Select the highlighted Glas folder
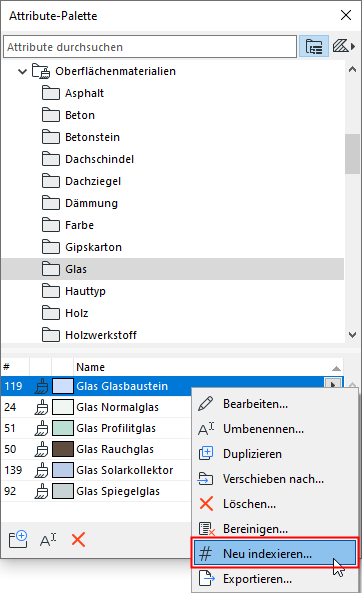This screenshot has height=593, width=362. click(x=172, y=269)
